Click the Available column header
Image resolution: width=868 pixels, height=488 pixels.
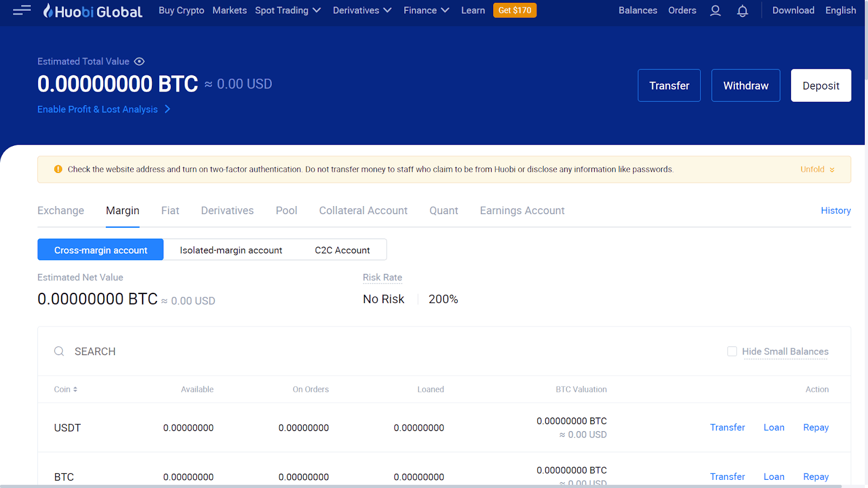tap(197, 389)
